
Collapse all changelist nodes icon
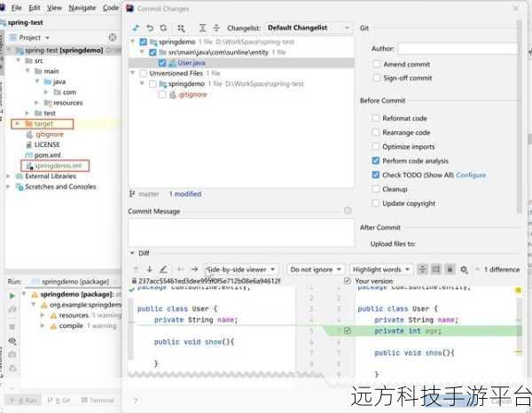[216, 28]
